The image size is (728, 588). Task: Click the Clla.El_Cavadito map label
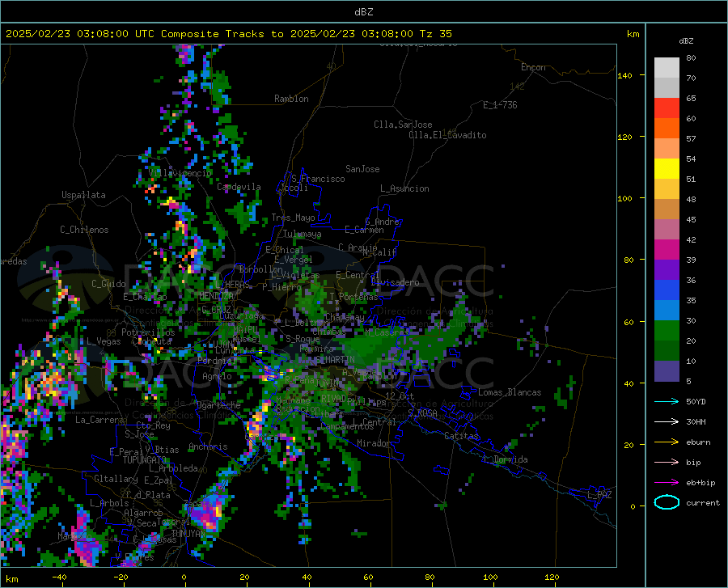[447, 135]
